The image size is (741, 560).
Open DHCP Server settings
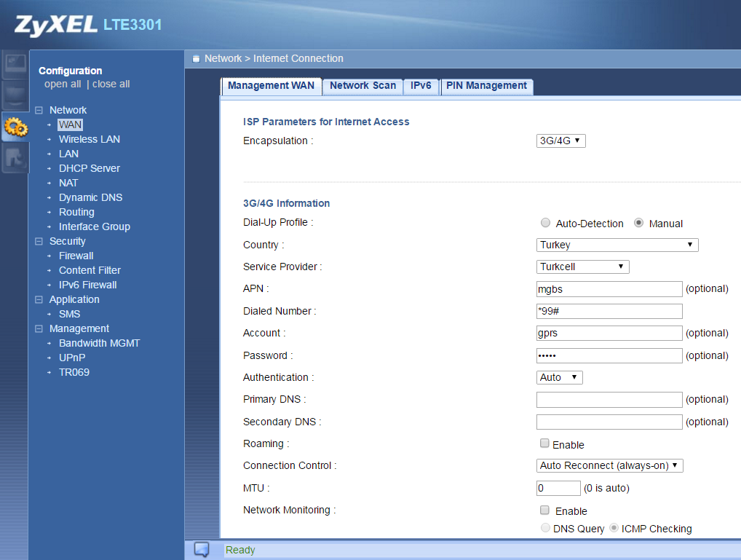[x=90, y=168]
